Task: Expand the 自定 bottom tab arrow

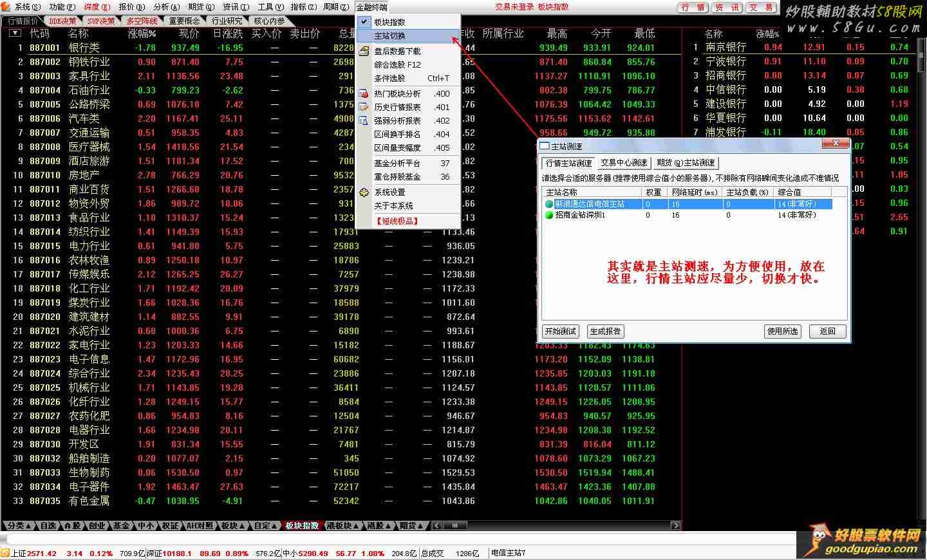Action: 275,526
